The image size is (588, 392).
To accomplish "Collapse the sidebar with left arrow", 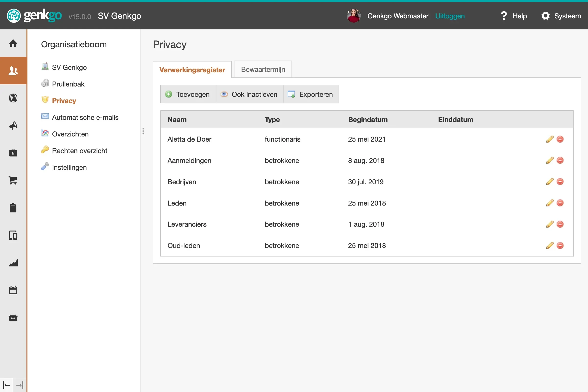I will point(7,385).
